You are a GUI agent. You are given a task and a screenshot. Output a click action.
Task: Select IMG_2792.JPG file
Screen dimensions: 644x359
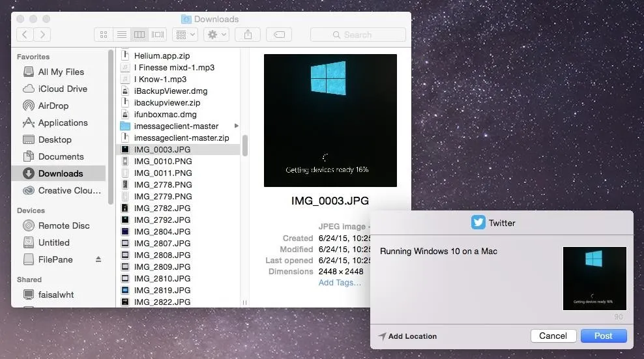click(x=179, y=220)
